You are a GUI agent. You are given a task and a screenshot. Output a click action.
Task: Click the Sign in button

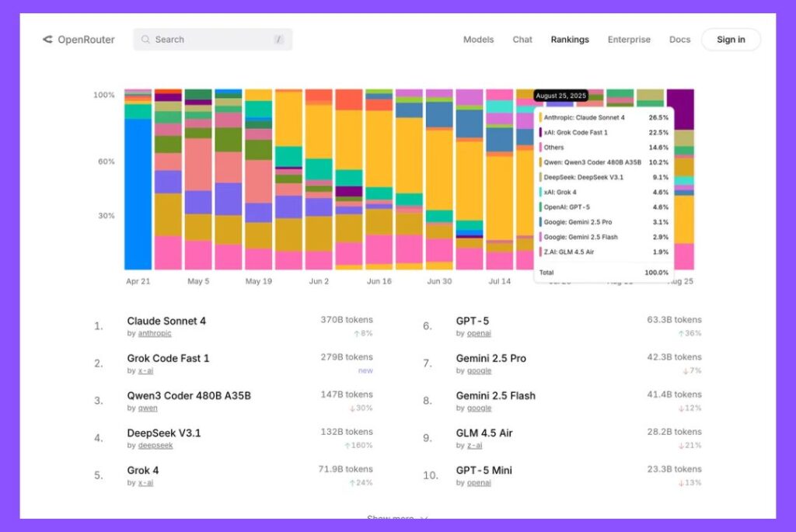(x=731, y=40)
